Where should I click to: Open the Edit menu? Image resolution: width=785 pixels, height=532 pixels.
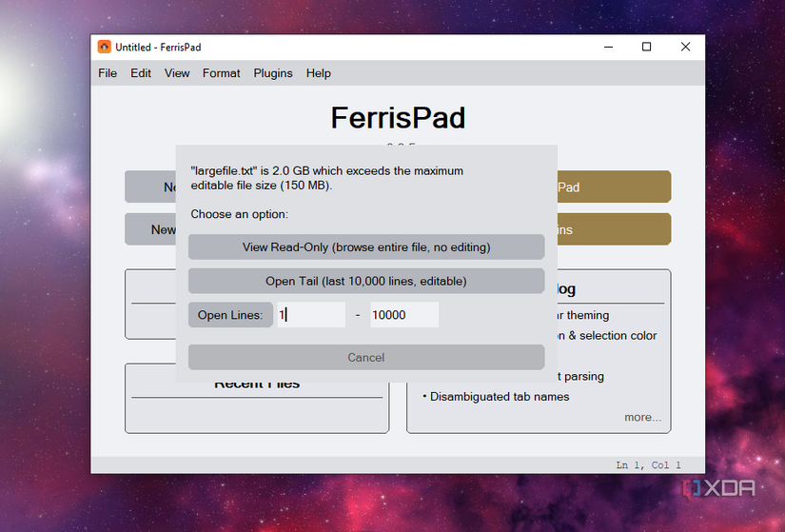click(x=141, y=73)
